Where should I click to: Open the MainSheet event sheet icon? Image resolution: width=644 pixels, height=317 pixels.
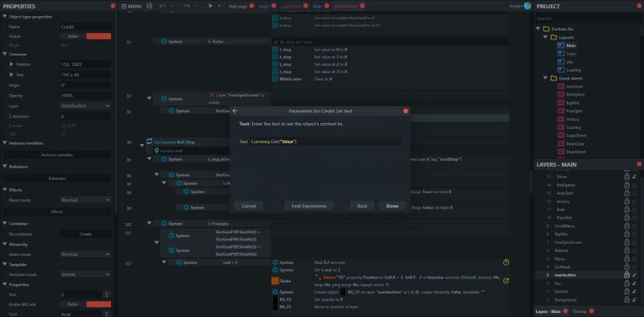(x=560, y=152)
